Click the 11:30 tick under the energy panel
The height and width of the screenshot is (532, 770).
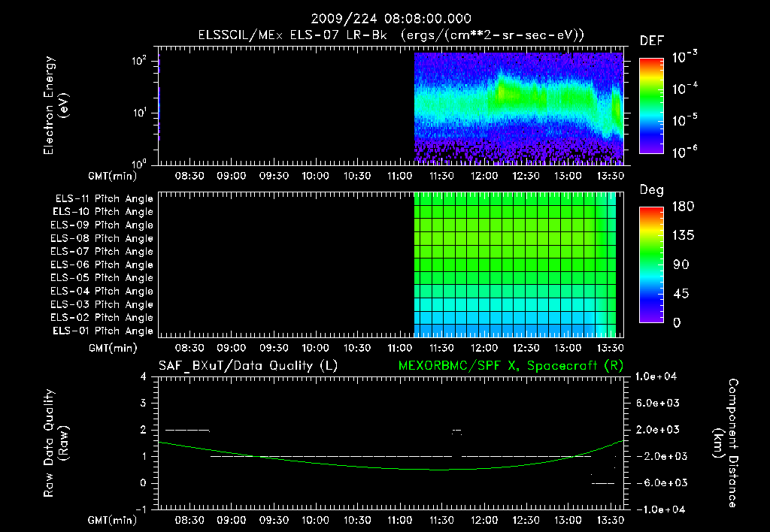click(x=441, y=176)
